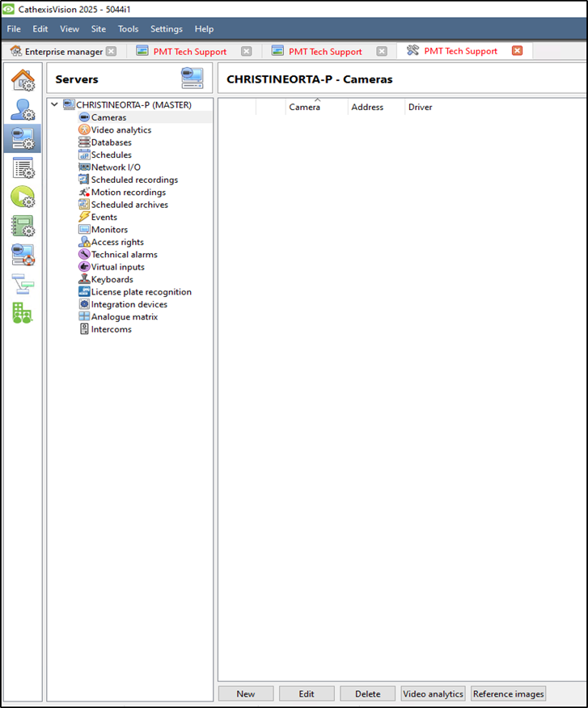Select Integration devices in the server tree
This screenshot has height=708, width=588.
click(x=129, y=304)
